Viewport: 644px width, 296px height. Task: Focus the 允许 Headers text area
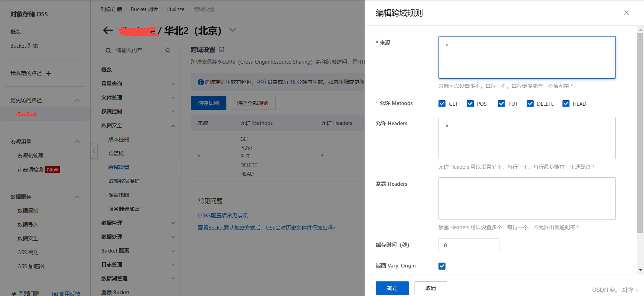[x=527, y=138]
